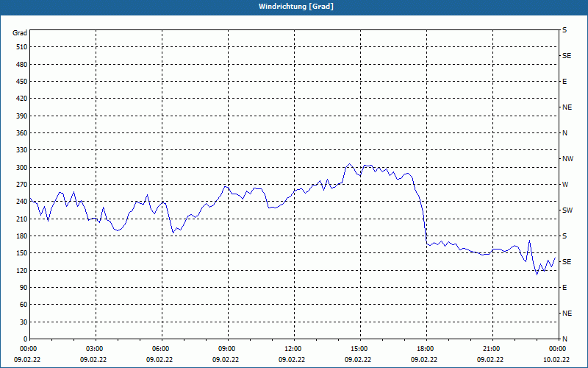The width and height of the screenshot is (588, 368).
Task: Click the 15:00 time label
Action: point(359,349)
